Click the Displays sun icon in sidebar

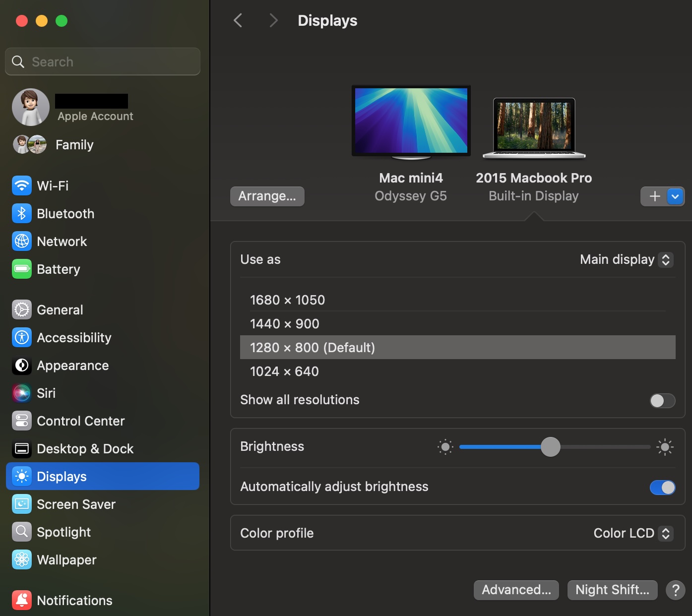[x=22, y=477]
